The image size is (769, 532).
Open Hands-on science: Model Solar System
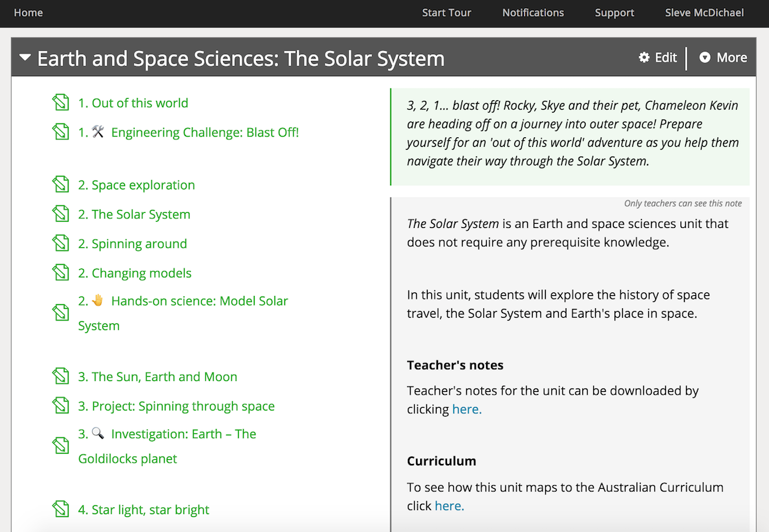click(x=183, y=313)
